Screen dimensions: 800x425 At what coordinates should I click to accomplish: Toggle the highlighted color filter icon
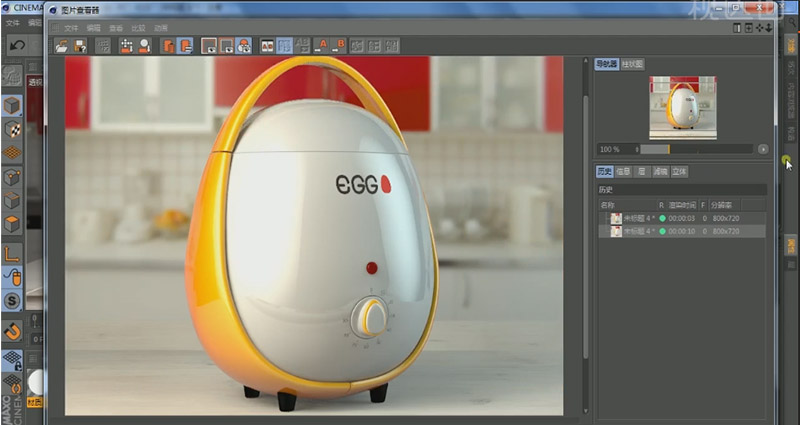[244, 46]
